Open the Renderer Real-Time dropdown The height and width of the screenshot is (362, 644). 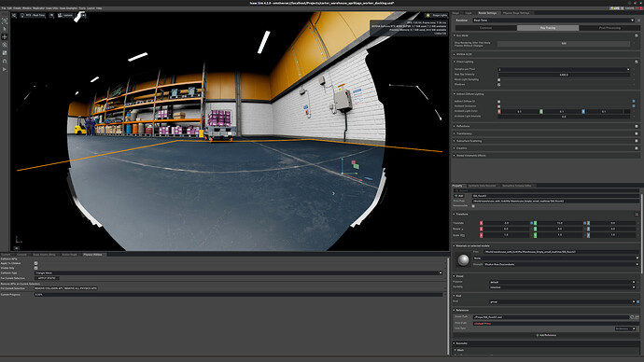(553, 21)
